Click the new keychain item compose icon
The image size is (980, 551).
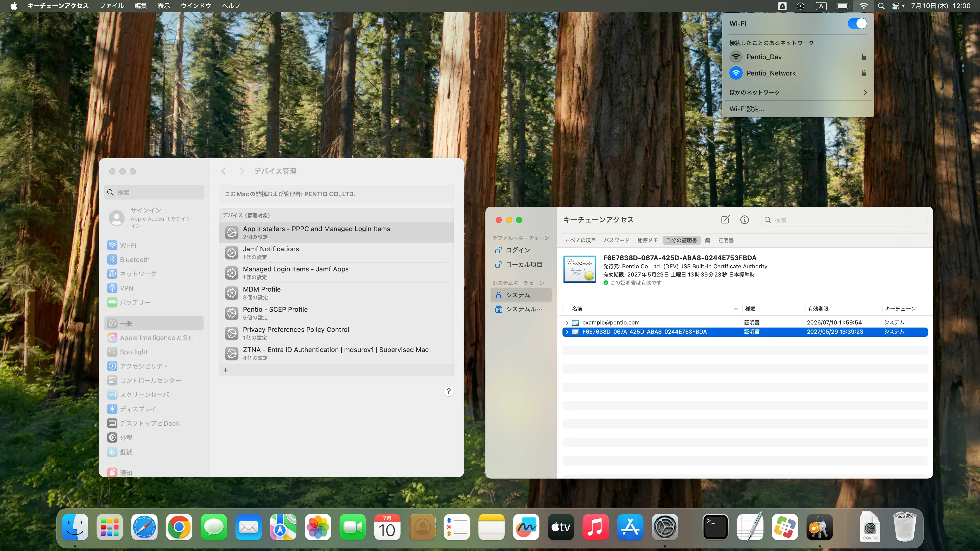[x=725, y=219]
